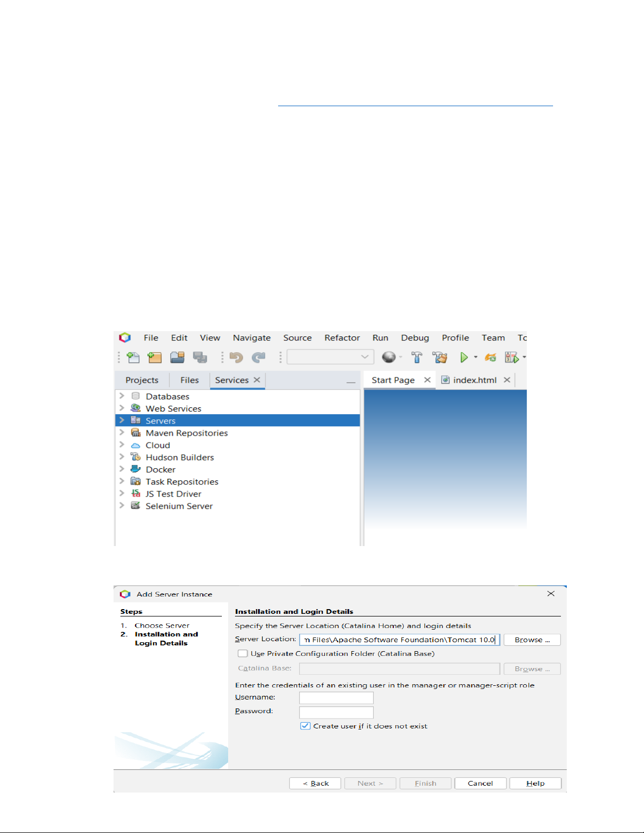Click the Undo toolbar icon
The image size is (644, 833).
pyautogui.click(x=236, y=358)
